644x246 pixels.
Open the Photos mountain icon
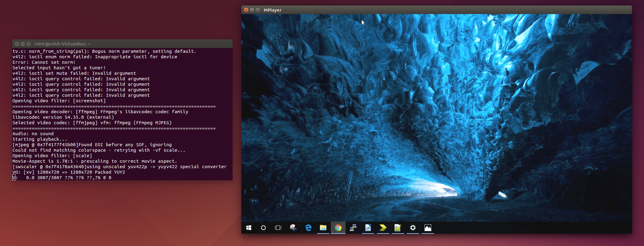pos(428,228)
